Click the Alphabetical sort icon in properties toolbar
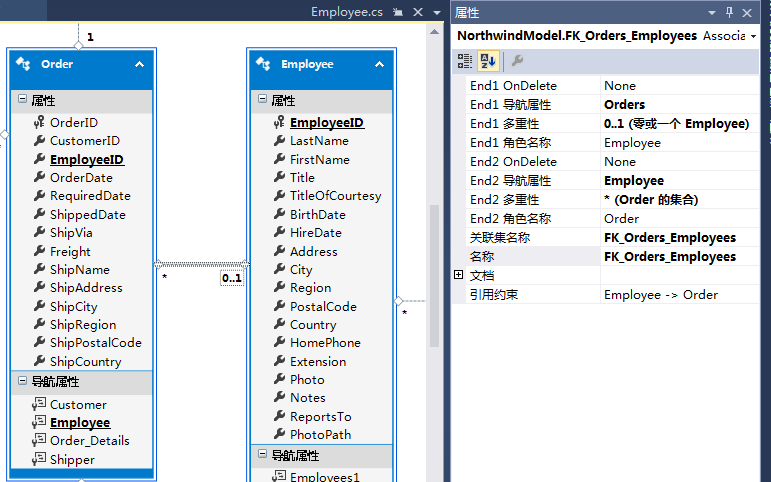This screenshot has width=771, height=482. coord(488,61)
